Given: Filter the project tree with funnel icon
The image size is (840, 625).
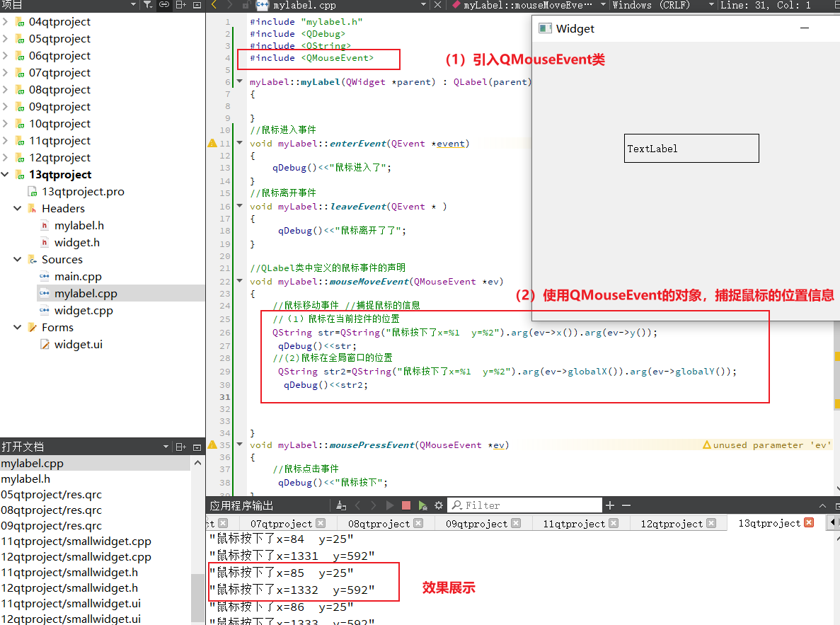Looking at the screenshot, I should pos(148,5).
